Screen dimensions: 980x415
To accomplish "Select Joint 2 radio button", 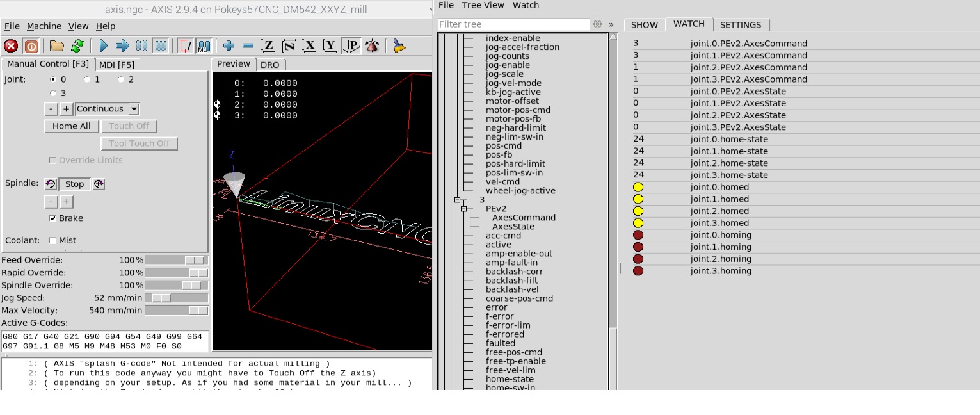I will 121,79.
